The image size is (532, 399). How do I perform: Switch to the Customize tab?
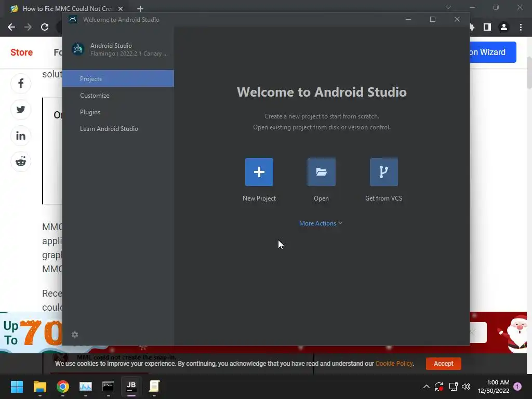coord(118,96)
